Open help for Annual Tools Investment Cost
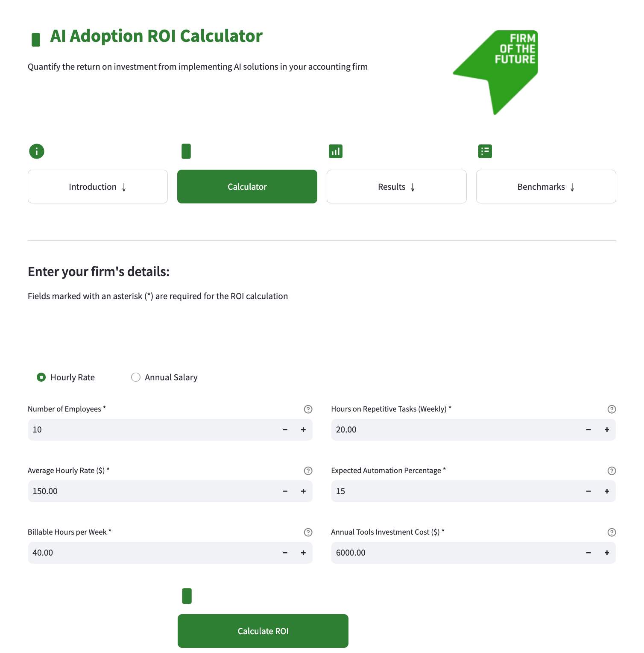 coord(612,532)
